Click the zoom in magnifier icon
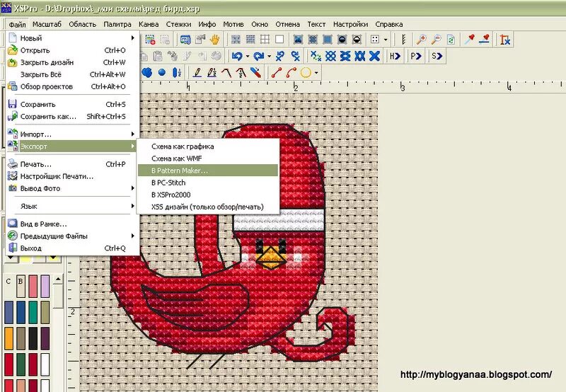This screenshot has height=392, width=566. [421, 40]
